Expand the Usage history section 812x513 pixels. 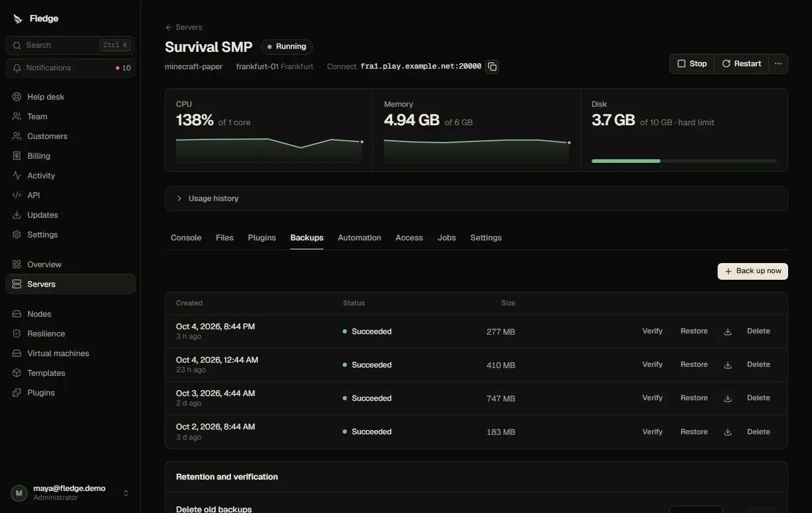coord(476,199)
